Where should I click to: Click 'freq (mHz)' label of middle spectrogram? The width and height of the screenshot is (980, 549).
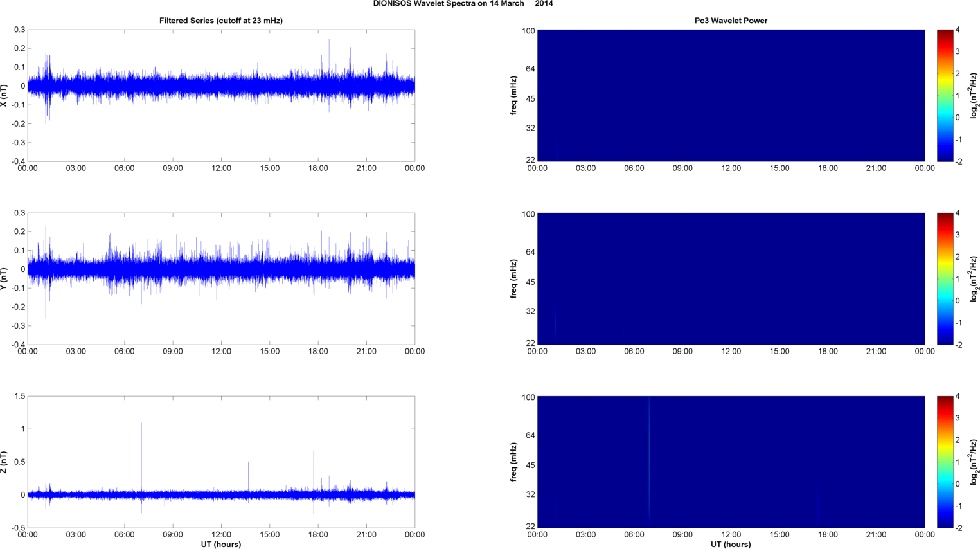tap(514, 278)
